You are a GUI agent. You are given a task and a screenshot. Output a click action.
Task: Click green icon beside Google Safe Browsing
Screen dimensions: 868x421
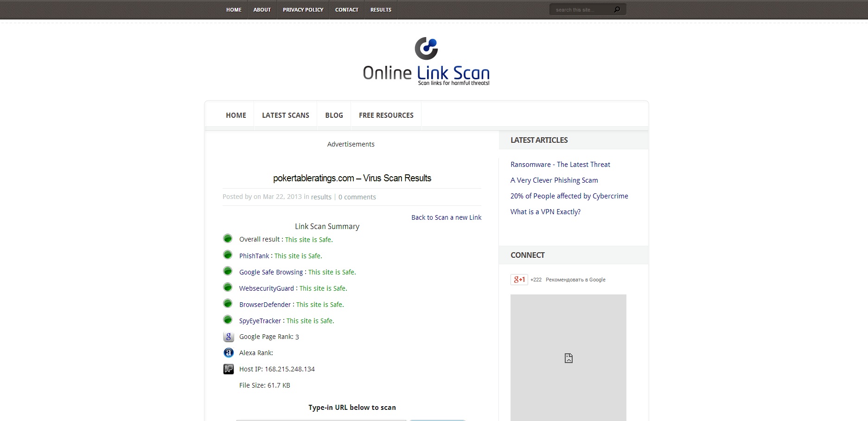[228, 271]
